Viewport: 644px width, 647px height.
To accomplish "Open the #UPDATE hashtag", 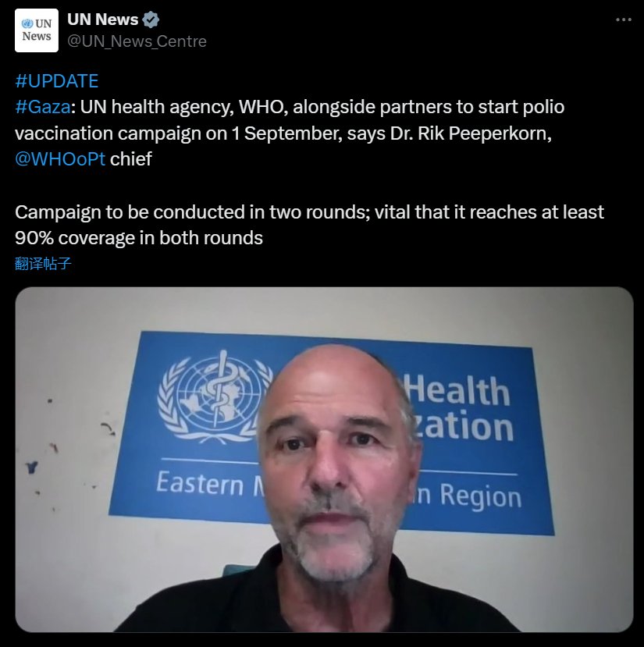I will click(56, 81).
